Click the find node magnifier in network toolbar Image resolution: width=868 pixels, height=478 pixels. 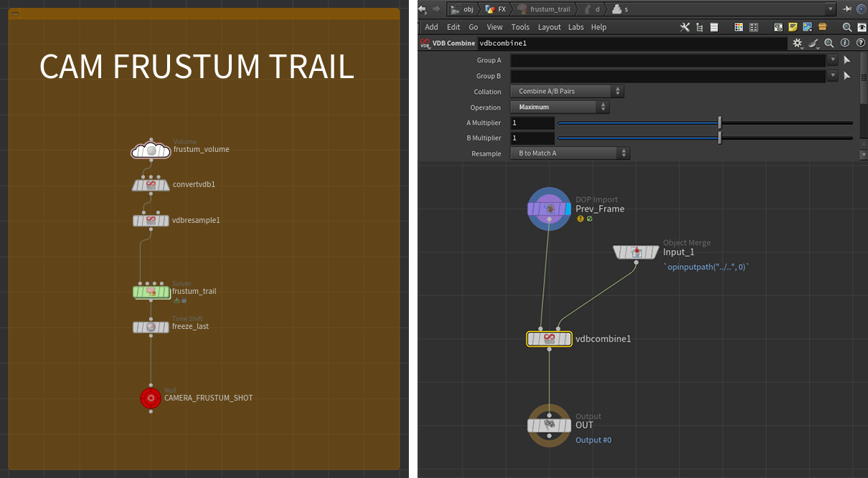point(847,27)
